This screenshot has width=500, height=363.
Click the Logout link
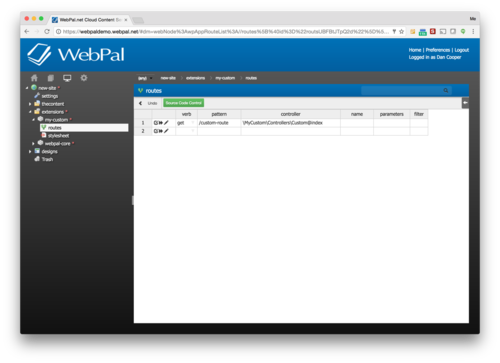coord(462,50)
